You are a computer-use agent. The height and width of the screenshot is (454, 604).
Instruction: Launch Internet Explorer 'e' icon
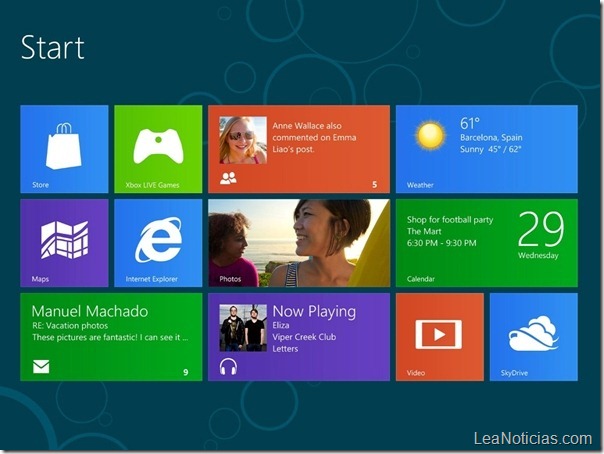click(x=158, y=240)
